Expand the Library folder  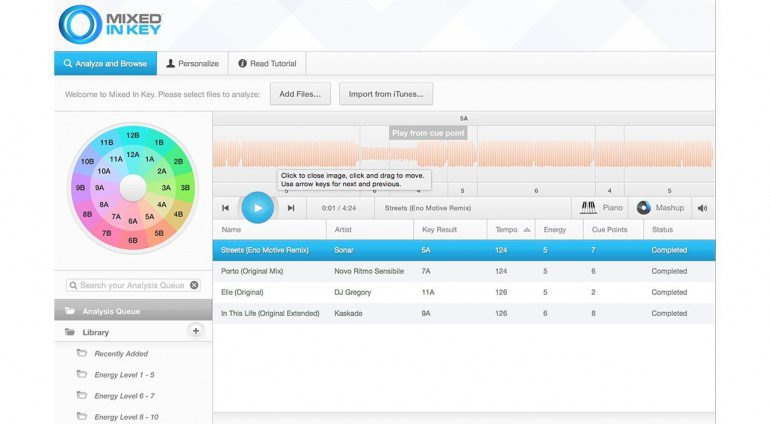point(96,332)
